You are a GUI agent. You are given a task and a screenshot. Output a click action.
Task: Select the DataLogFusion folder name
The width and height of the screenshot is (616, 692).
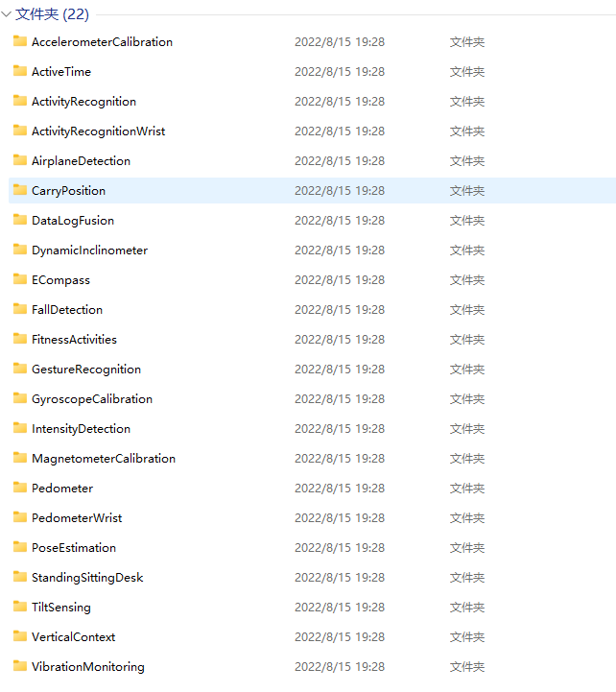click(72, 221)
